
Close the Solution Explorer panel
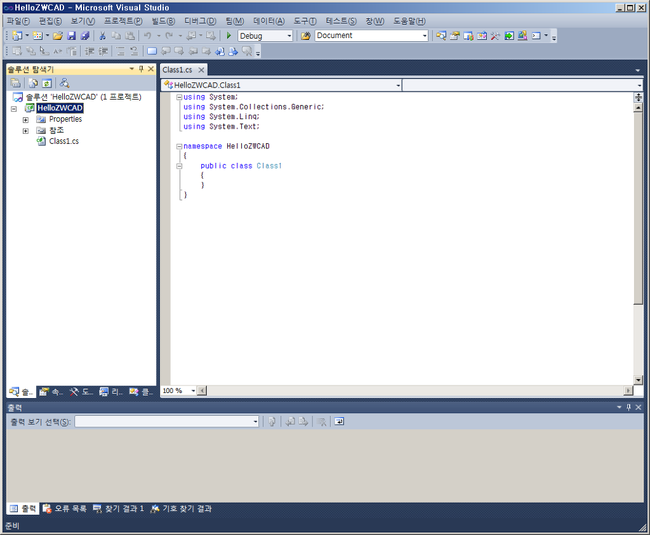coord(151,69)
